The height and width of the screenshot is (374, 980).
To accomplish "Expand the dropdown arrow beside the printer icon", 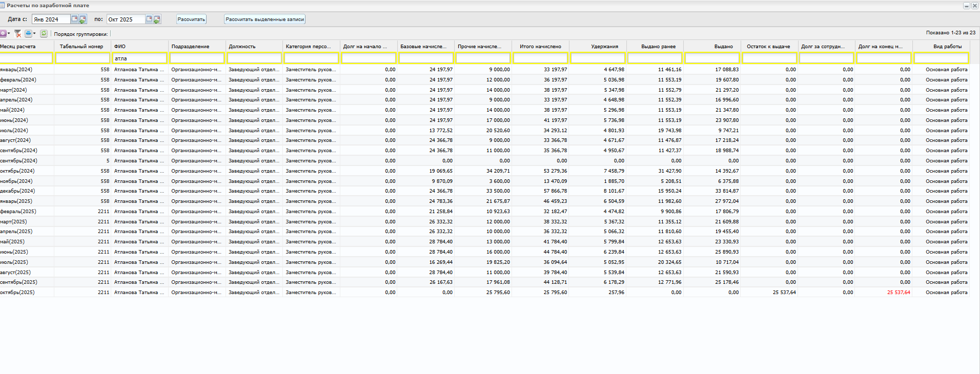I will coord(34,34).
